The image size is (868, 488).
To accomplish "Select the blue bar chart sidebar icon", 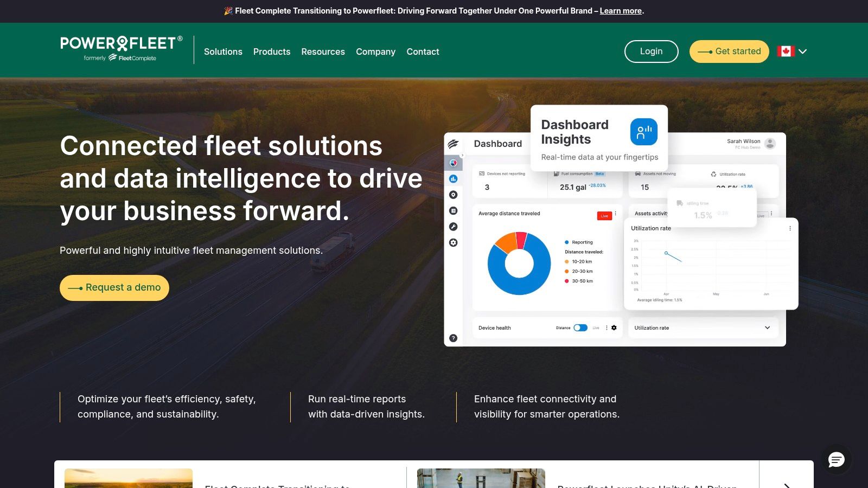I will coord(454,178).
